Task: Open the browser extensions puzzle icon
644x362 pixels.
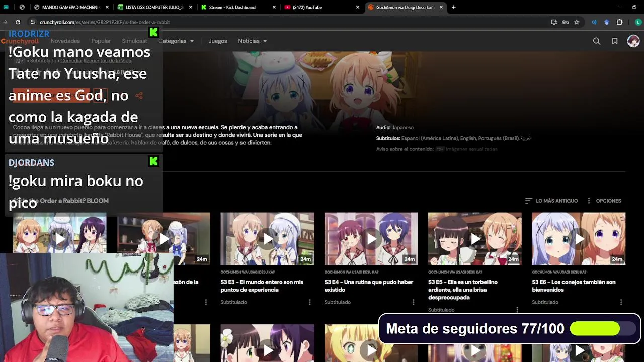Action: 619,22
